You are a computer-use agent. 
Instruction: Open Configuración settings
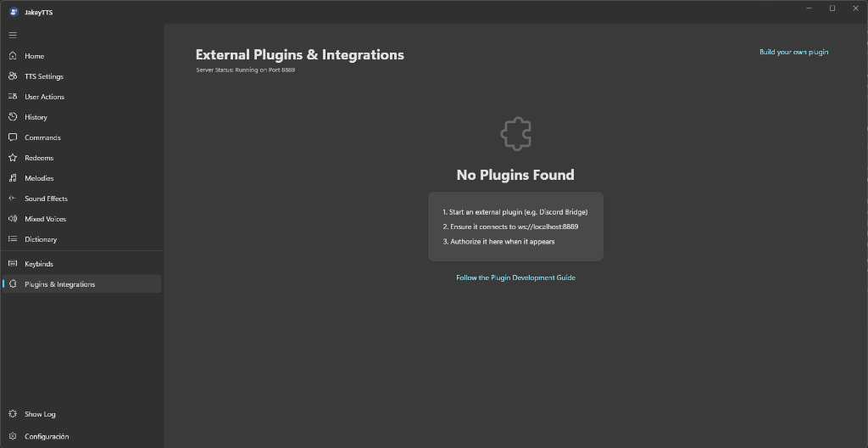(x=82, y=436)
